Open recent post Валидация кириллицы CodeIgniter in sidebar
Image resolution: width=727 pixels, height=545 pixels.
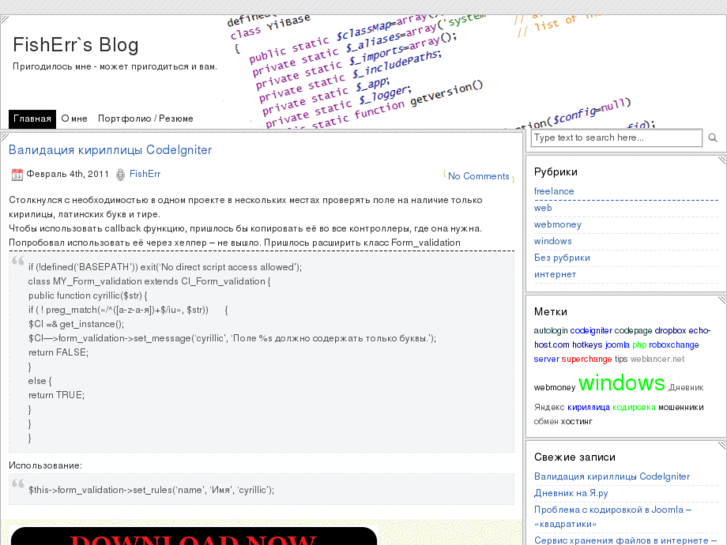[612, 477]
